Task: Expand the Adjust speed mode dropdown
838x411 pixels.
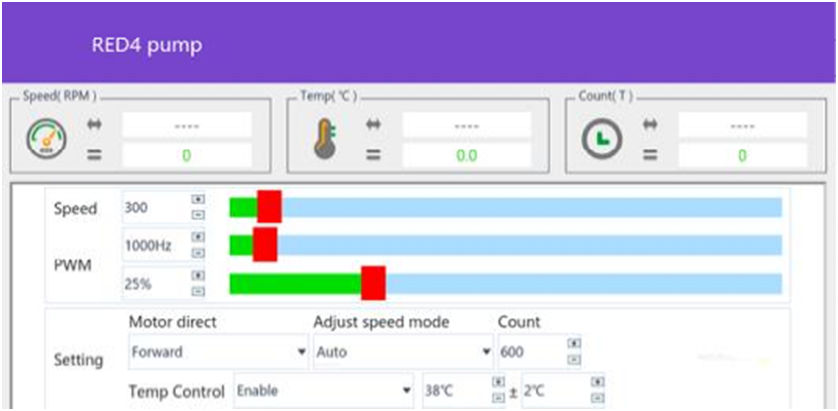Action: point(487,353)
